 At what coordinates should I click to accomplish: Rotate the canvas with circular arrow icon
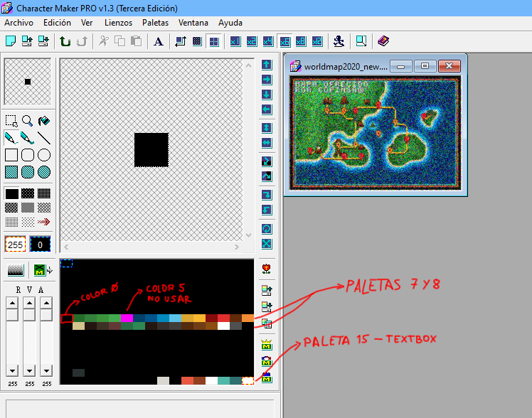pyautogui.click(x=267, y=229)
